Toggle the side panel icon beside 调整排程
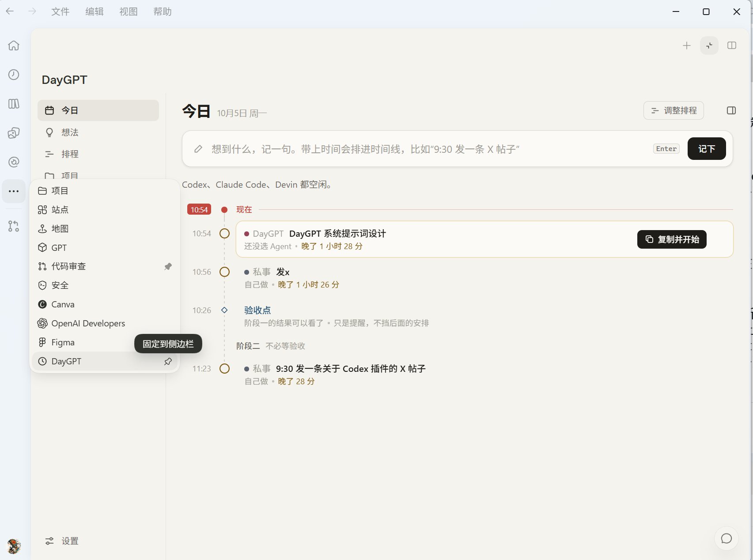753x560 pixels. (x=731, y=110)
